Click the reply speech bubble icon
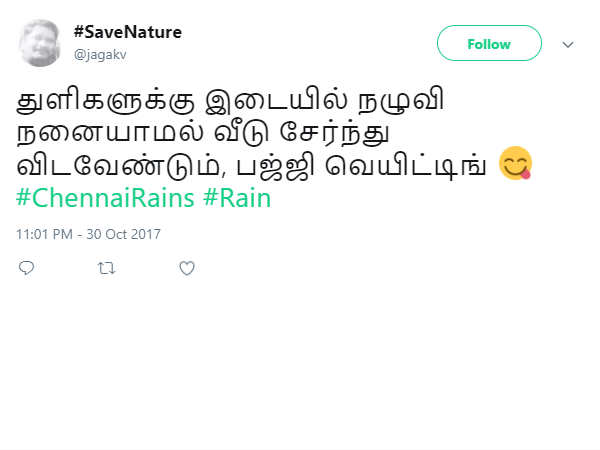 point(27,268)
